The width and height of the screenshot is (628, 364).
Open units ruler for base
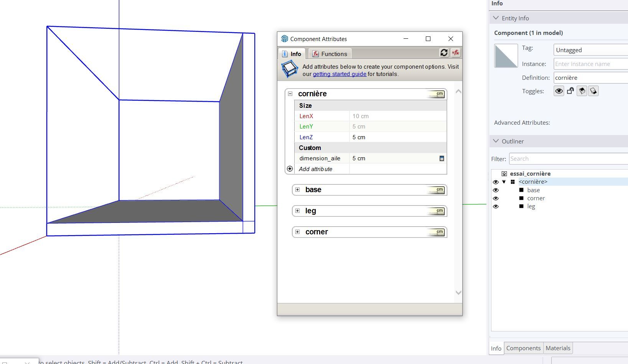tap(436, 190)
